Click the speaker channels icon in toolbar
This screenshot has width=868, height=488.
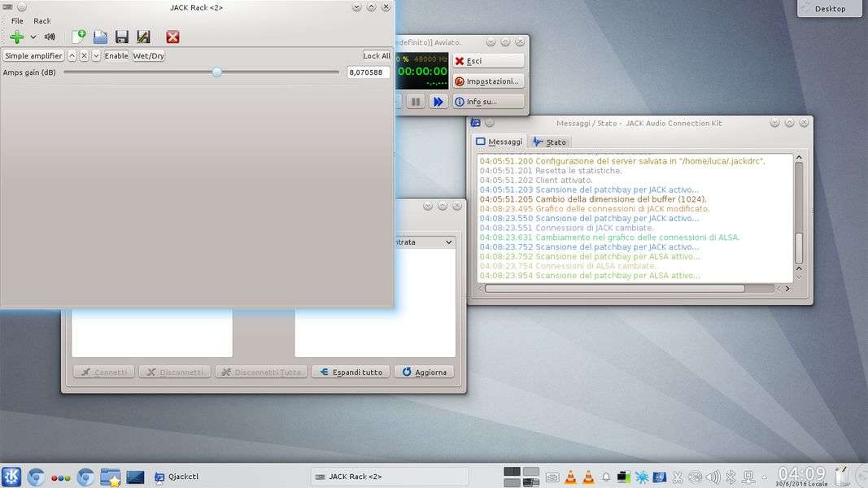coord(50,37)
